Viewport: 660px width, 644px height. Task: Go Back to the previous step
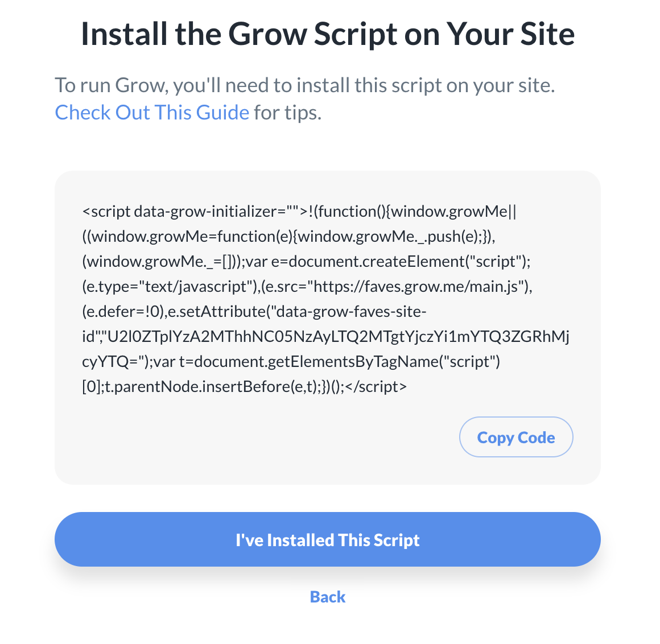point(328,597)
